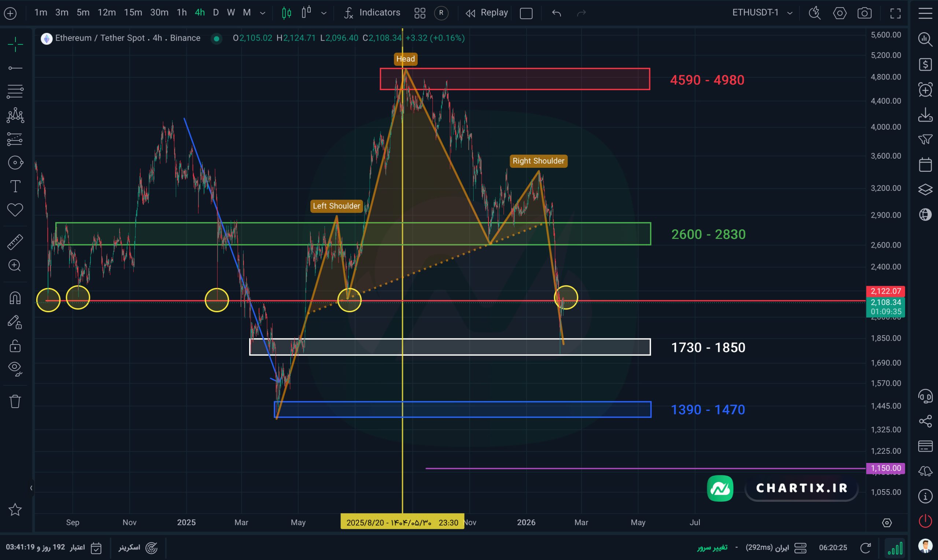Click the undo arrow
Image resolution: width=938 pixels, height=560 pixels.
[x=556, y=13]
